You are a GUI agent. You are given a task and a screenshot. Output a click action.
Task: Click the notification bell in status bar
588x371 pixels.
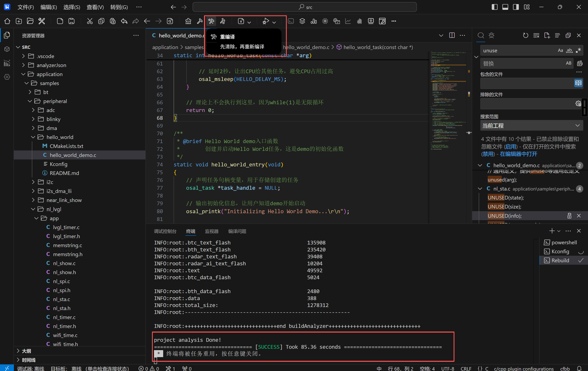click(579, 368)
